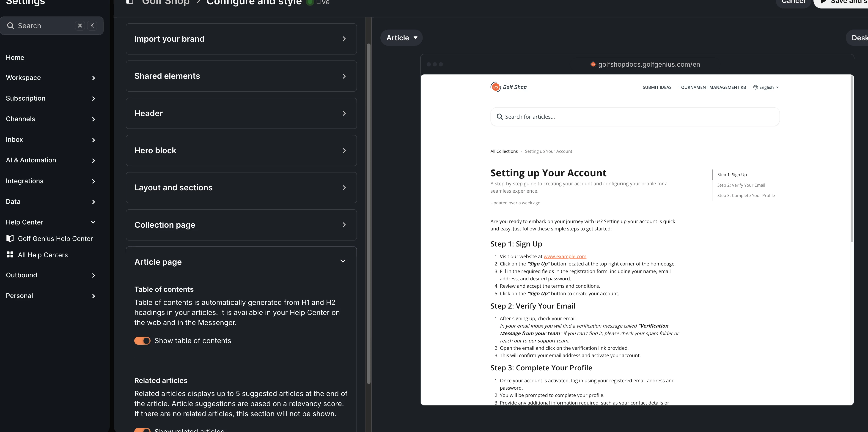Click magnifier icon in article search bar
The image size is (868, 432).
coord(500,117)
